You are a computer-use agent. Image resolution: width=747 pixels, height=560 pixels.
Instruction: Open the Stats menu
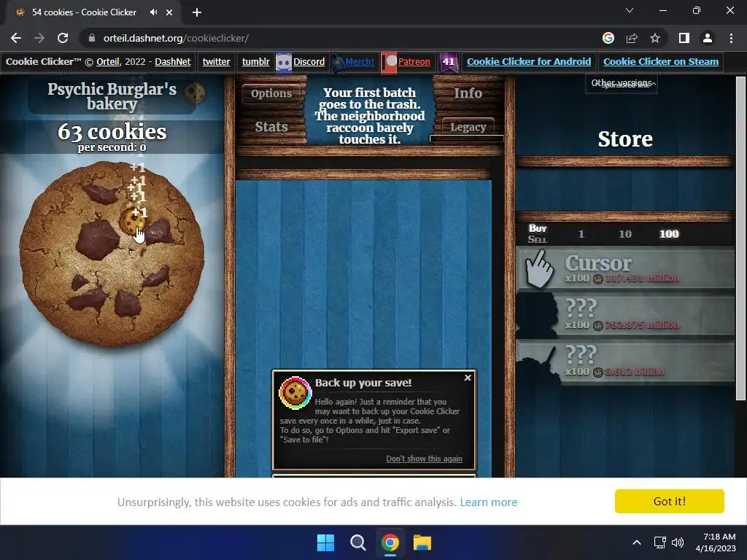point(271,127)
